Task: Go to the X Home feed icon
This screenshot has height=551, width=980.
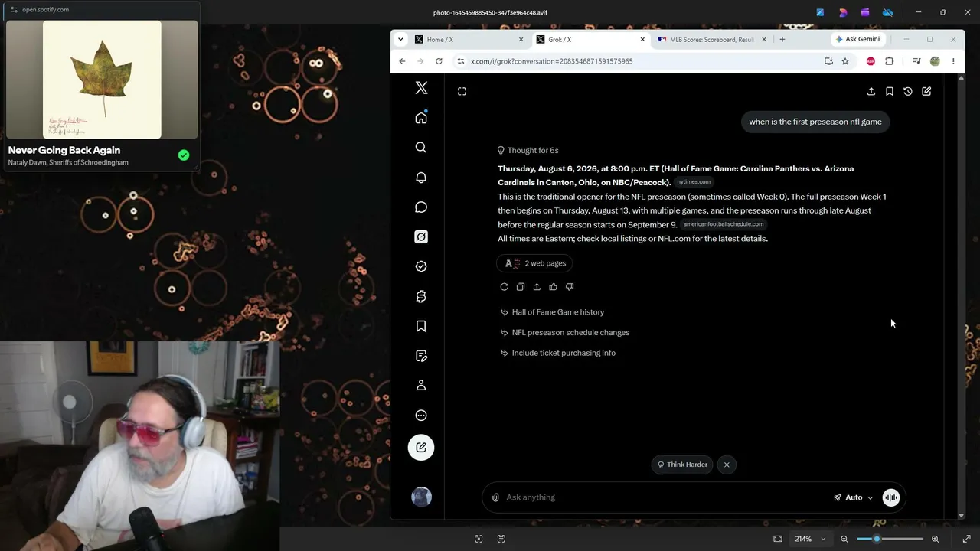Action: [x=421, y=117]
